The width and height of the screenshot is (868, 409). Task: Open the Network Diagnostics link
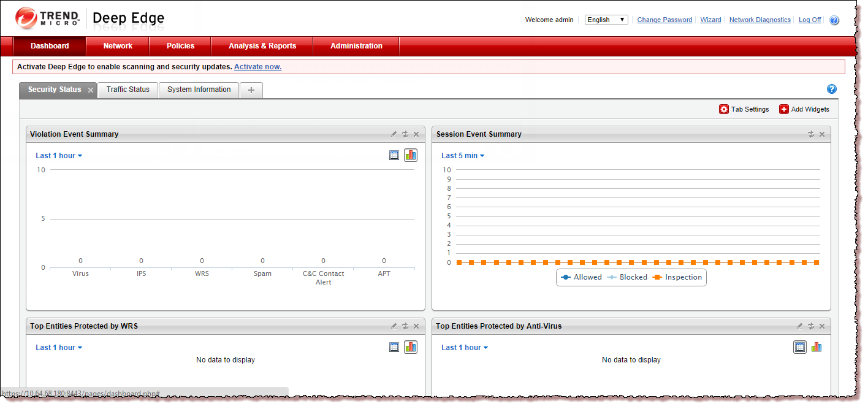pyautogui.click(x=759, y=20)
